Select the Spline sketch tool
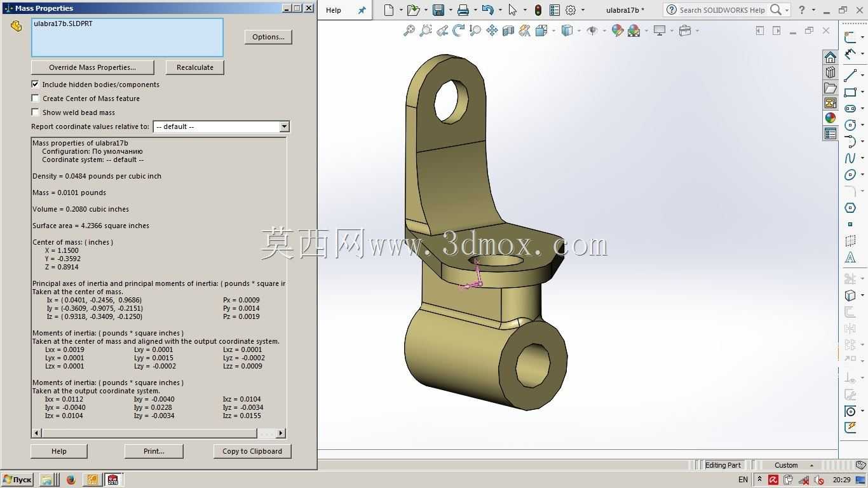Screen dimensions: 868x488 click(x=850, y=158)
